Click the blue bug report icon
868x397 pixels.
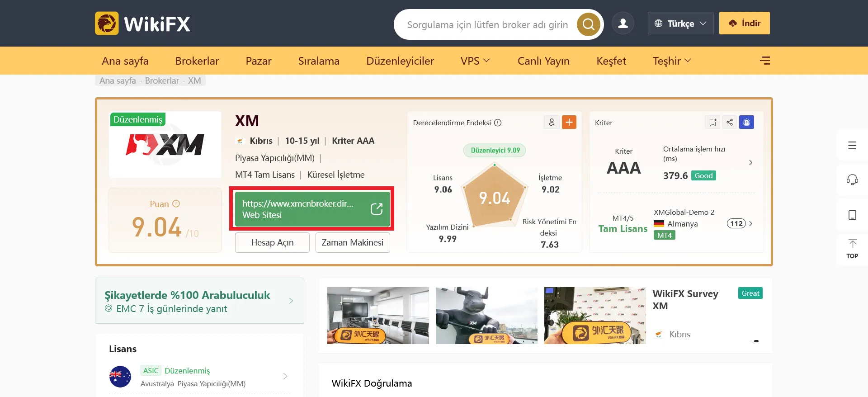click(746, 122)
